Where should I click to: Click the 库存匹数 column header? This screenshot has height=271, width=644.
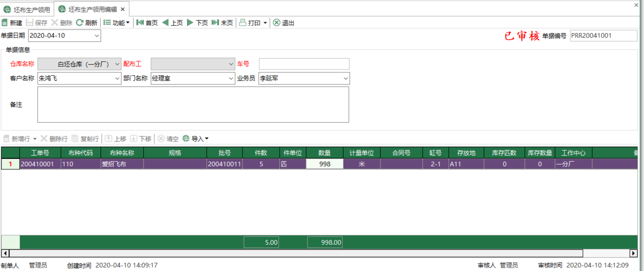click(x=504, y=153)
